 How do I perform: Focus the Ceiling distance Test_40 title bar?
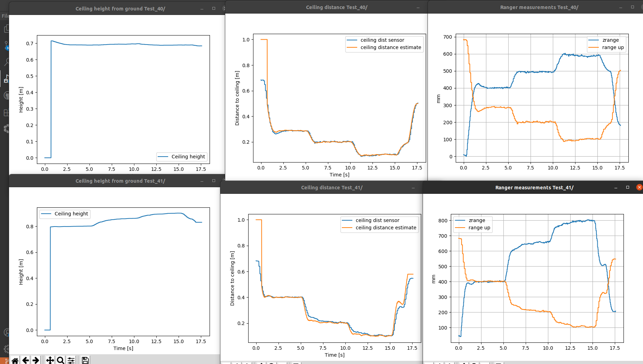pyautogui.click(x=336, y=7)
